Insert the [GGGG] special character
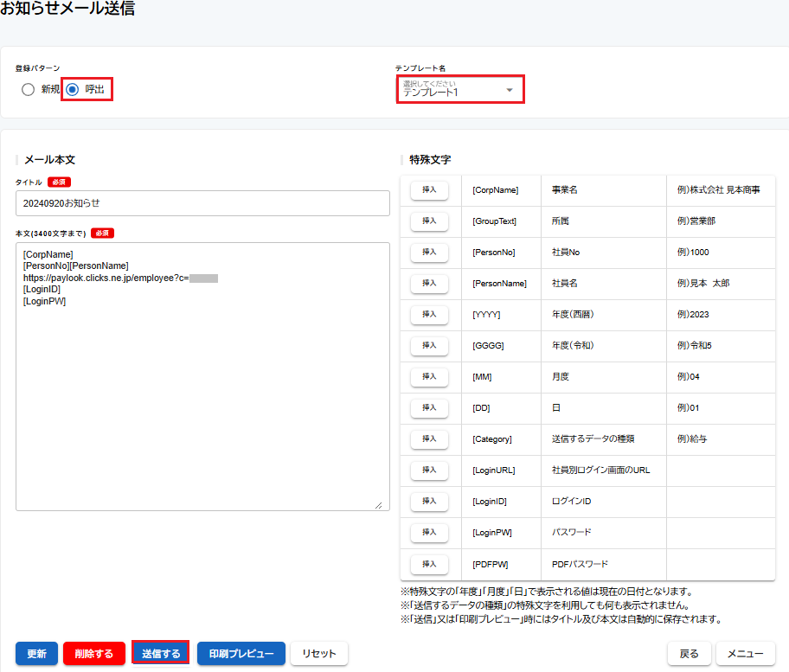Viewport: 789px width, 672px height. [429, 346]
